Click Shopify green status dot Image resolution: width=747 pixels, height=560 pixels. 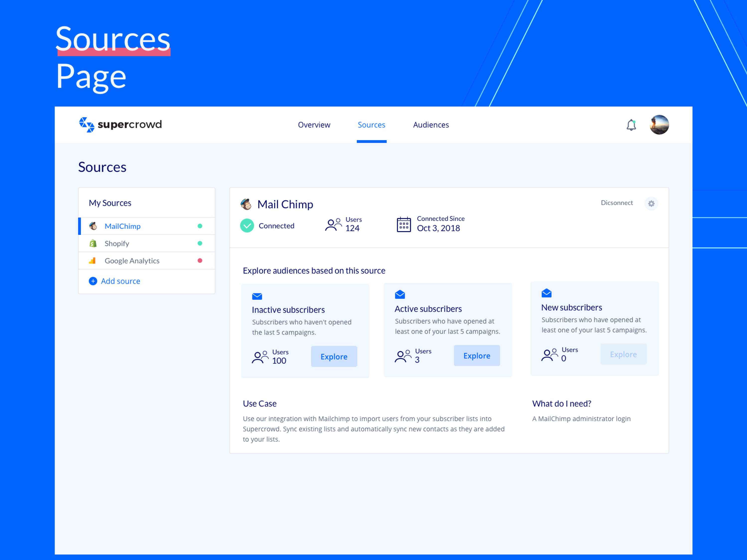pyautogui.click(x=200, y=243)
